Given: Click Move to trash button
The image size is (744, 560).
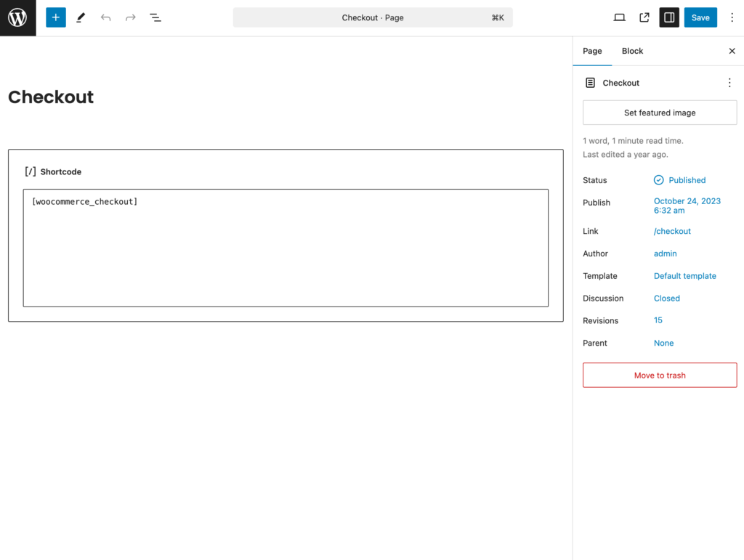Looking at the screenshot, I should (660, 376).
